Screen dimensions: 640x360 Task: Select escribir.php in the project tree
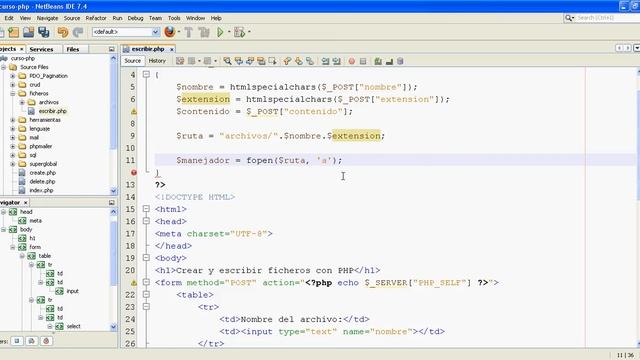pos(52,111)
